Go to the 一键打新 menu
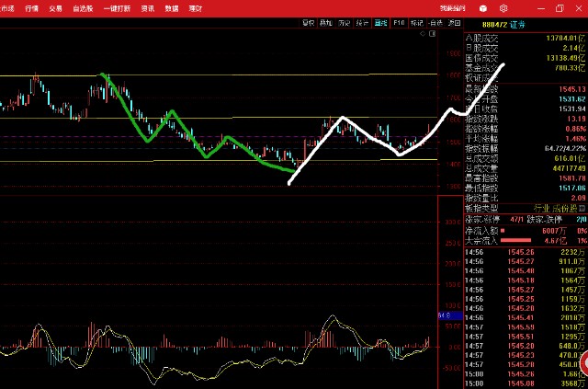588x389 pixels. pos(117,6)
